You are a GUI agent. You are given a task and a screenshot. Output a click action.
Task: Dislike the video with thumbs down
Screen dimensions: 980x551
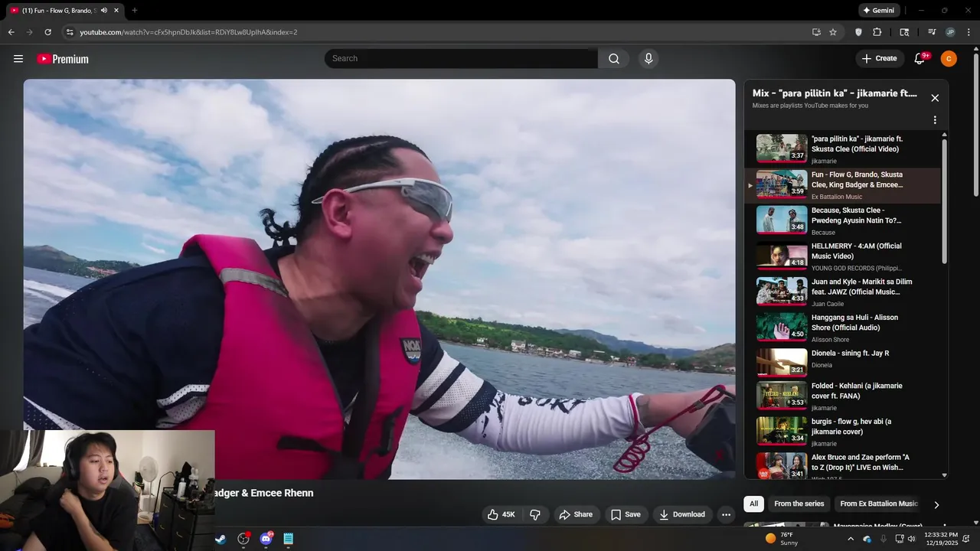click(x=535, y=514)
